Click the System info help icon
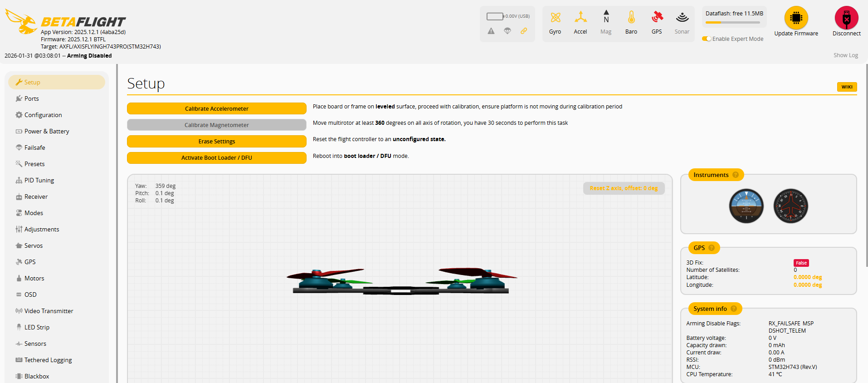The height and width of the screenshot is (383, 868). (x=734, y=309)
